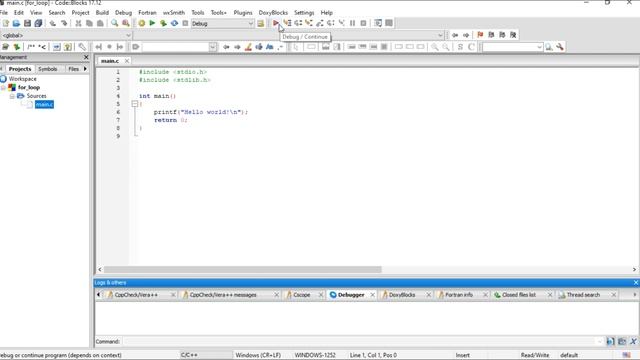The width and height of the screenshot is (640, 360).
Task: Toggle highlight search results marker icon
Action: pos(248,47)
